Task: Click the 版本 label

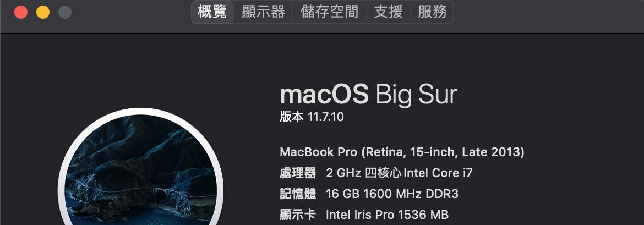Action: coord(292,117)
